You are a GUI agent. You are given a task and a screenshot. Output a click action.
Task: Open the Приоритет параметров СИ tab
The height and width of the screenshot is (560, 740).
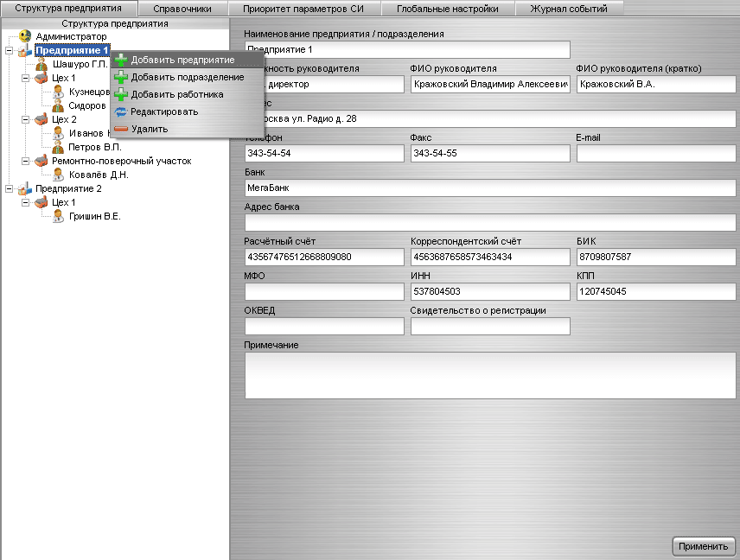tap(303, 9)
